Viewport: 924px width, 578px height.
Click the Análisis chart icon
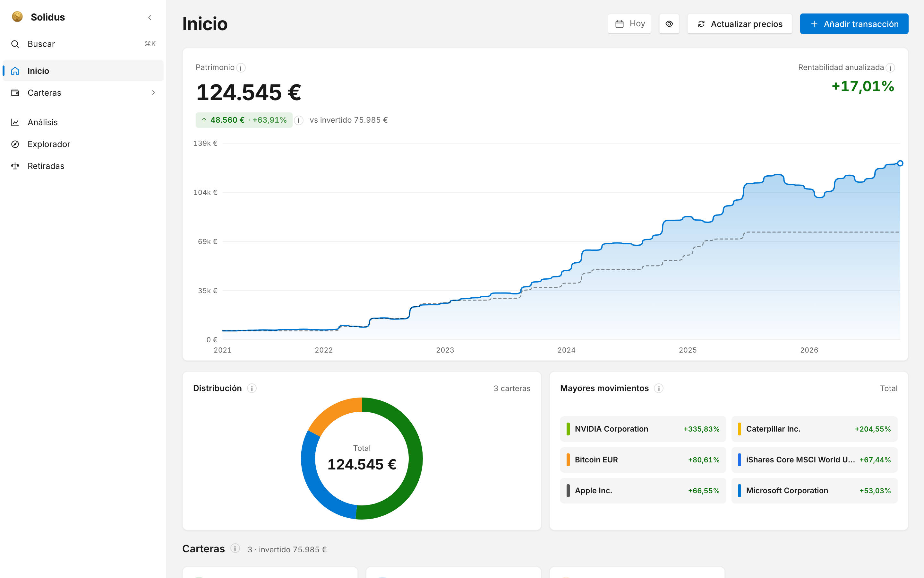coord(15,122)
